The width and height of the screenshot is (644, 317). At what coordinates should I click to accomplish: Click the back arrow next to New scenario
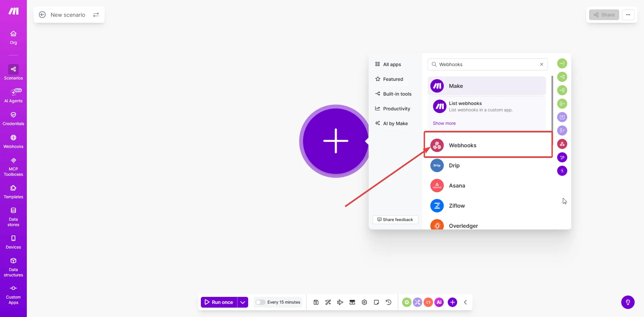click(42, 15)
